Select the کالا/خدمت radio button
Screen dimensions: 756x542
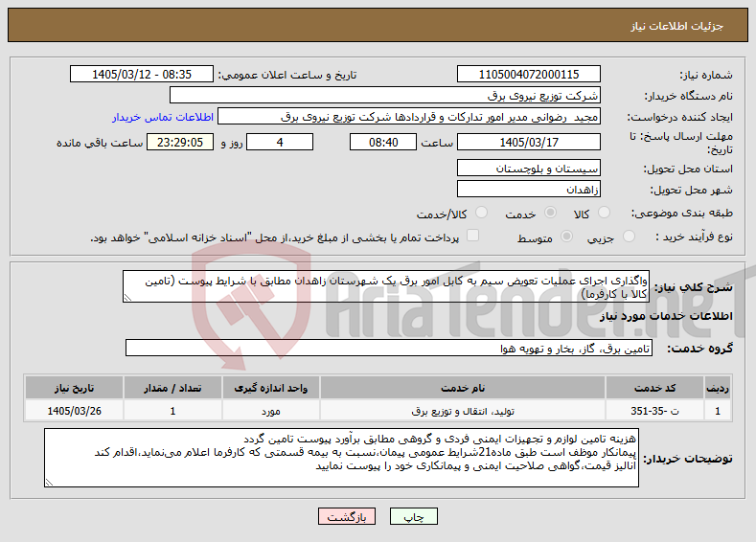click(x=481, y=213)
